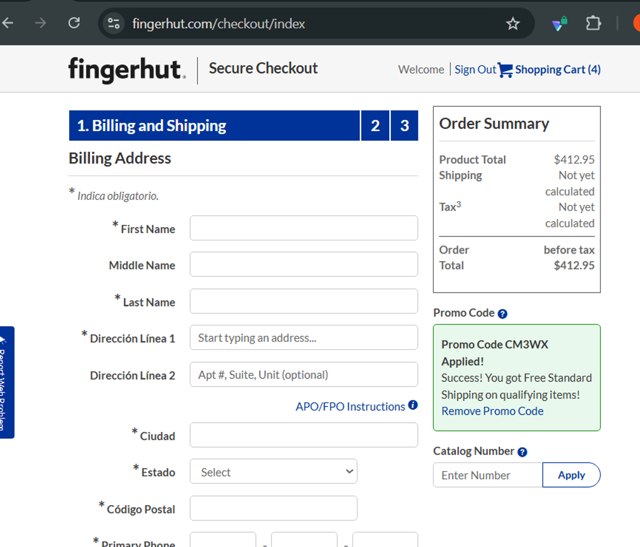
Task: Click the fingerhut logo
Action: (127, 69)
